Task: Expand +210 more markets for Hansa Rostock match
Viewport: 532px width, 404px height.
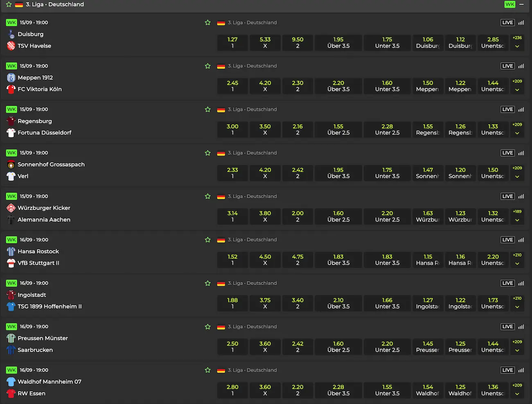Action: (x=517, y=260)
